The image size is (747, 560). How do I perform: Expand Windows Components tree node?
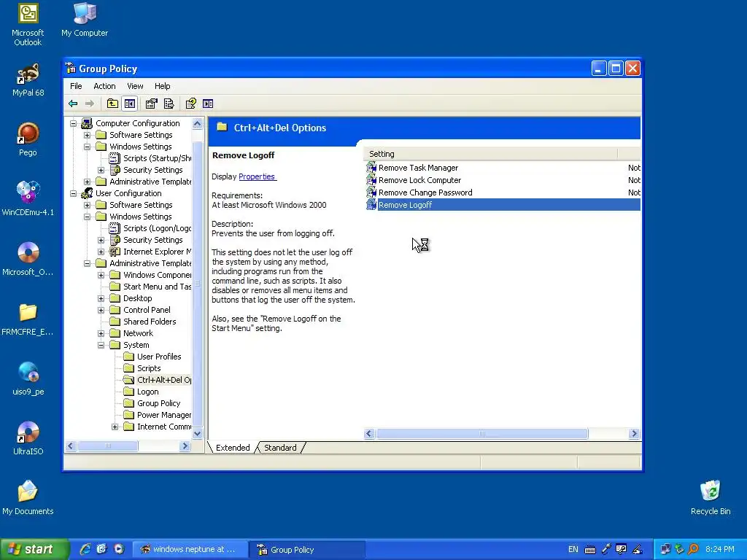pos(101,275)
